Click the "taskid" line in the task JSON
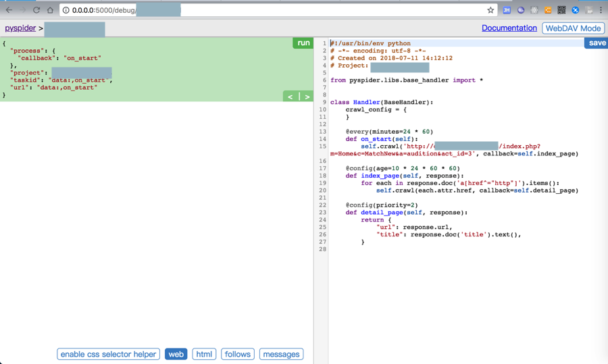The image size is (608, 364). pyautogui.click(x=61, y=80)
